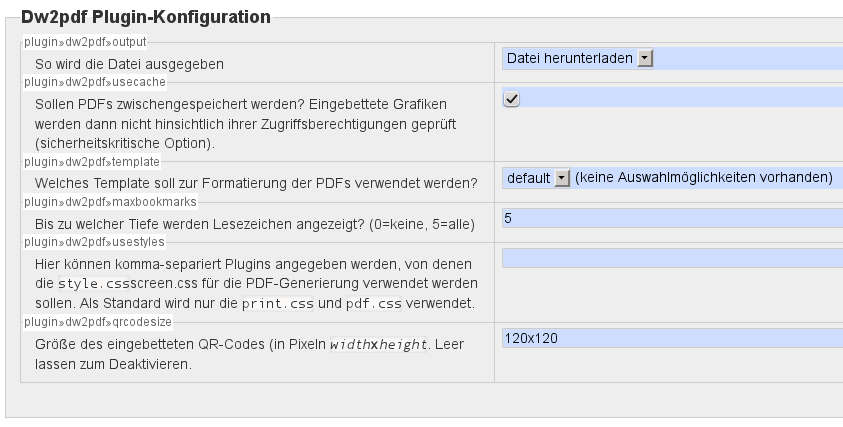Toggle the usecache PDF caching checkbox
The image size is (843, 427).
512,98
